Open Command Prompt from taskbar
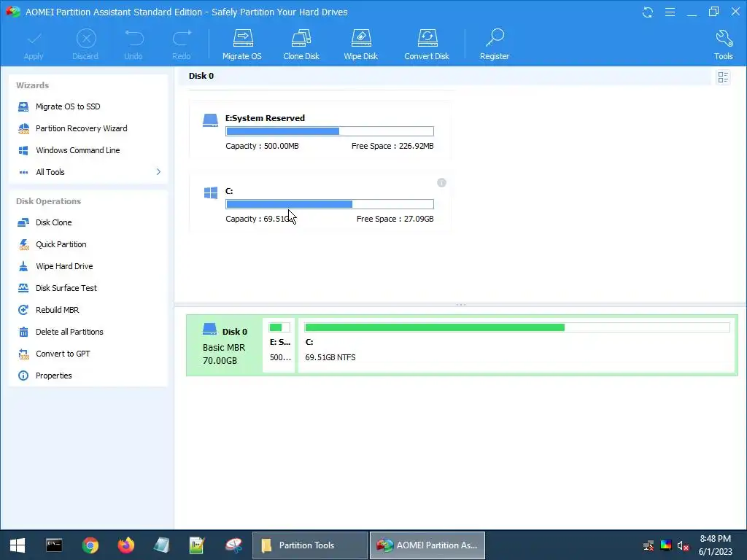747x560 pixels. coord(54,545)
